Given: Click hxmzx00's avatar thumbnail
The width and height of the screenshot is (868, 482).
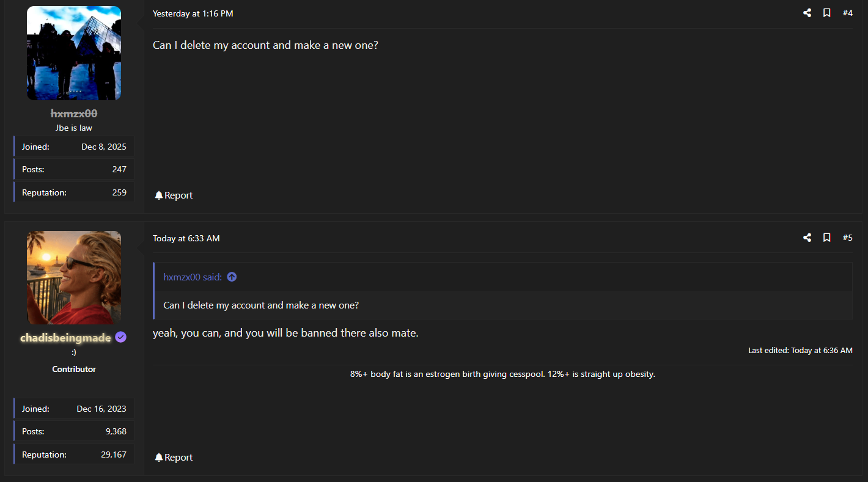Looking at the screenshot, I should pyautogui.click(x=74, y=53).
